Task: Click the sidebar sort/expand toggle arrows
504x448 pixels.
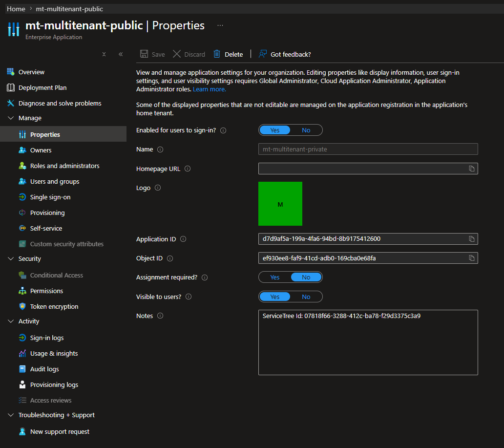Action: [x=104, y=54]
